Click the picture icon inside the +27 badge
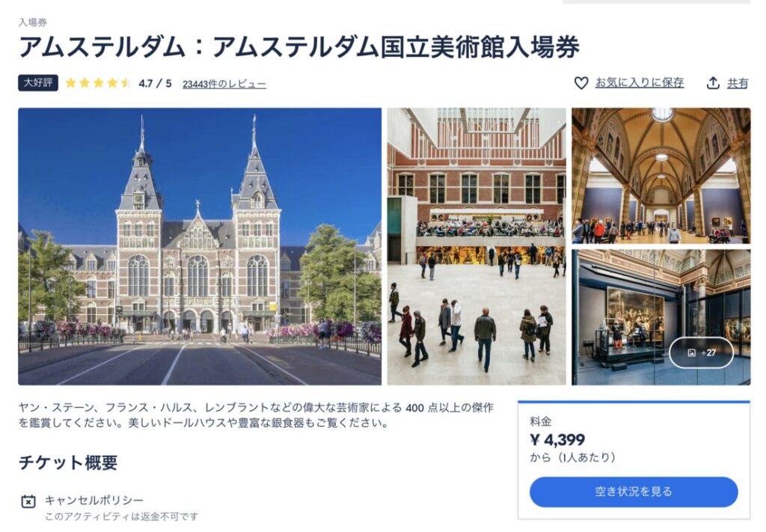 coord(691,352)
